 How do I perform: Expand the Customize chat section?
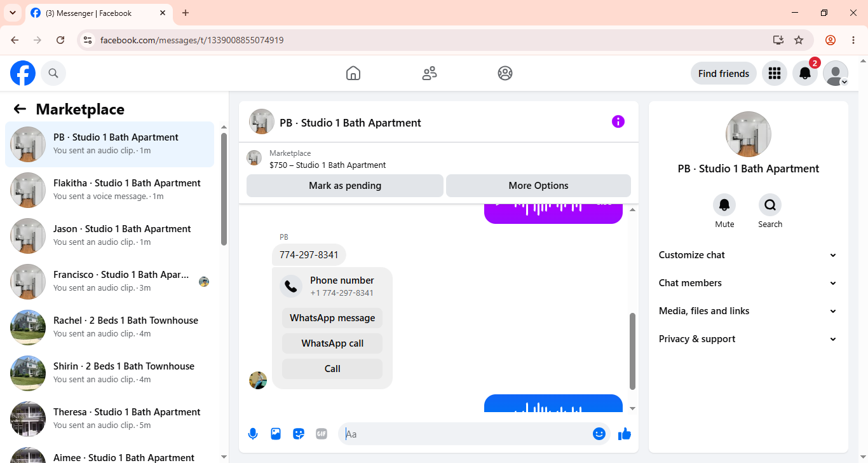(x=749, y=255)
